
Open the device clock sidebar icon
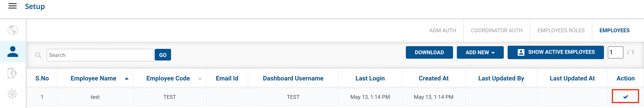pos(12,73)
